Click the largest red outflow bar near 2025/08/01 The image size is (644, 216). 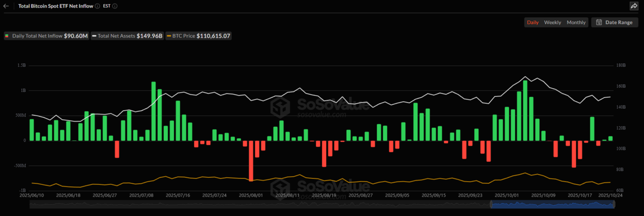(x=251, y=161)
